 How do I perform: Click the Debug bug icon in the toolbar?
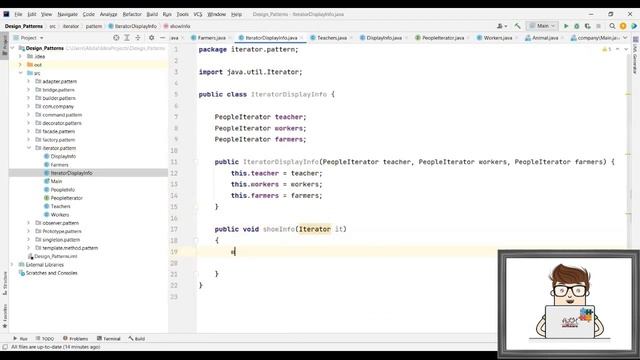pyautogui.click(x=577, y=26)
